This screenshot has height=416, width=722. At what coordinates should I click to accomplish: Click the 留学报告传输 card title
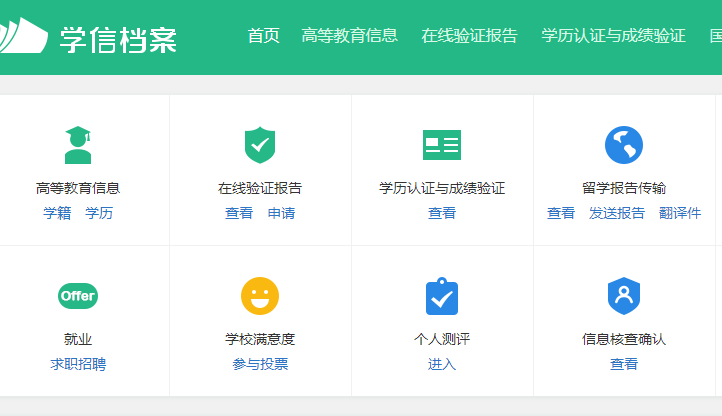pos(623,188)
